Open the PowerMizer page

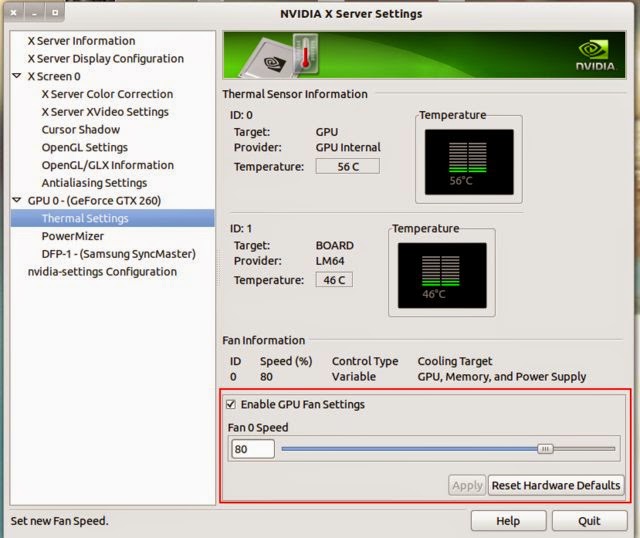(x=72, y=236)
